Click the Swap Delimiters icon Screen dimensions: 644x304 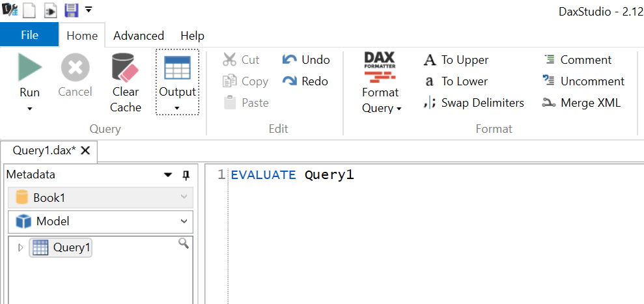tap(429, 103)
